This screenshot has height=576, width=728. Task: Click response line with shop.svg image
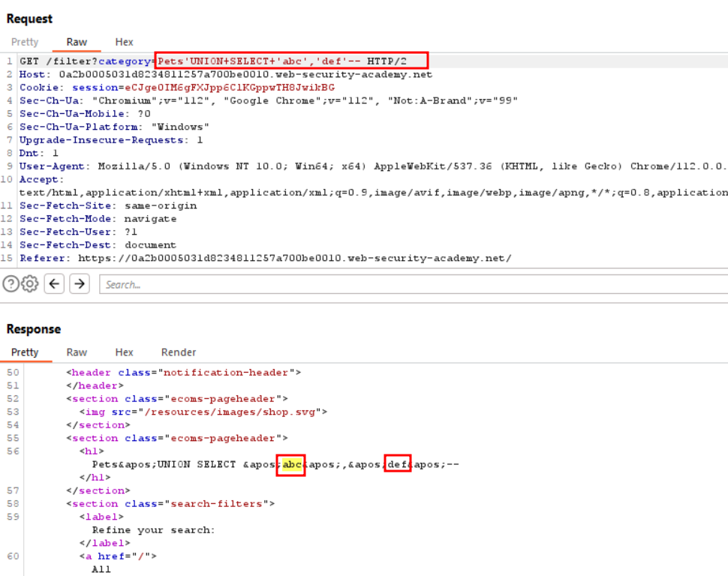pos(203,412)
